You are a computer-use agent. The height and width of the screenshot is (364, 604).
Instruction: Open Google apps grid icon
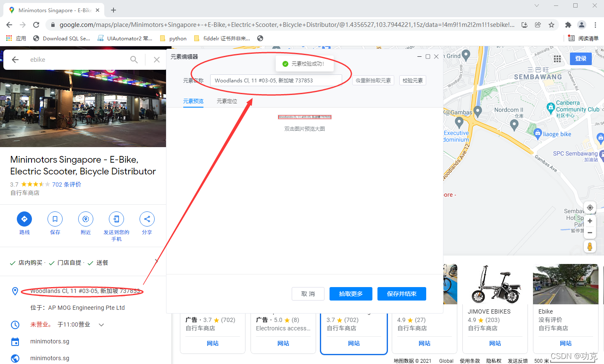(557, 59)
